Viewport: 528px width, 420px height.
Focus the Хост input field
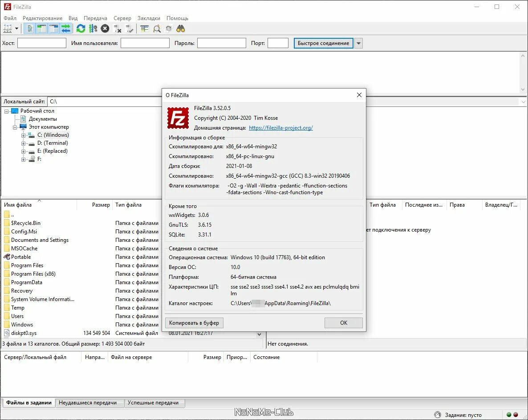pos(42,43)
